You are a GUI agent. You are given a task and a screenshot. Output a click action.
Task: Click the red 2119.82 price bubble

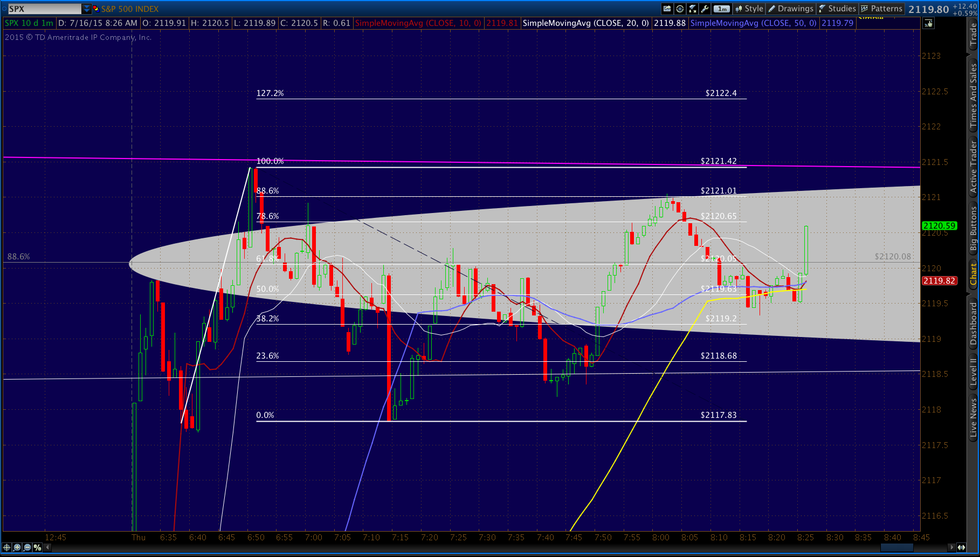pyautogui.click(x=940, y=281)
